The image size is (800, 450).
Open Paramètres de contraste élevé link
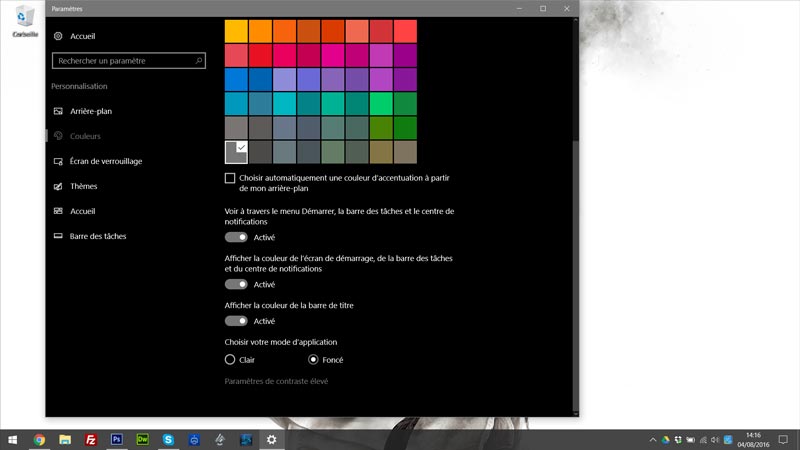[x=276, y=381]
